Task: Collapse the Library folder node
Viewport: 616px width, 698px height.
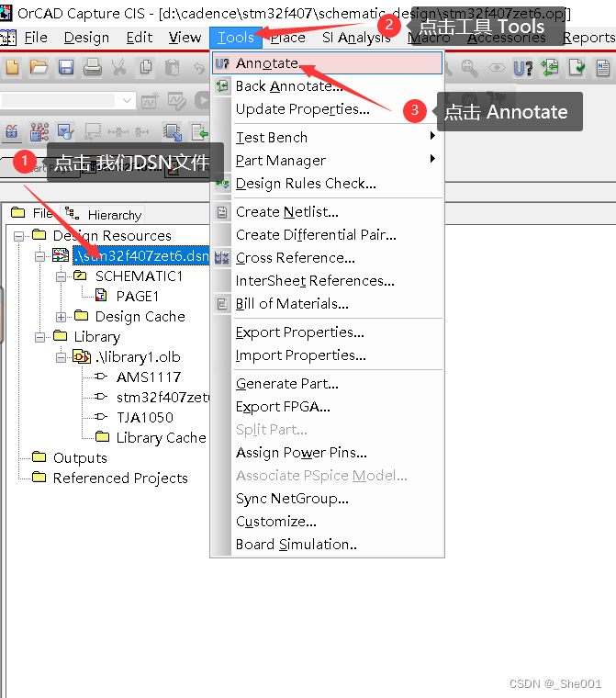Action: 40,337
